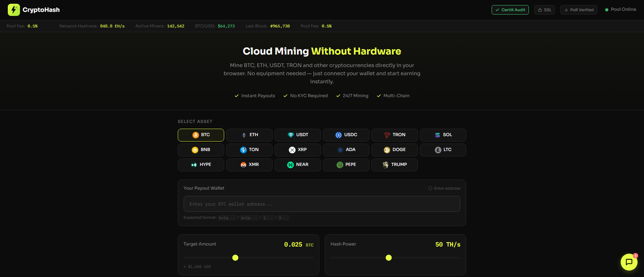
Task: Click the NEAR coin icon
Action: pos(291,165)
